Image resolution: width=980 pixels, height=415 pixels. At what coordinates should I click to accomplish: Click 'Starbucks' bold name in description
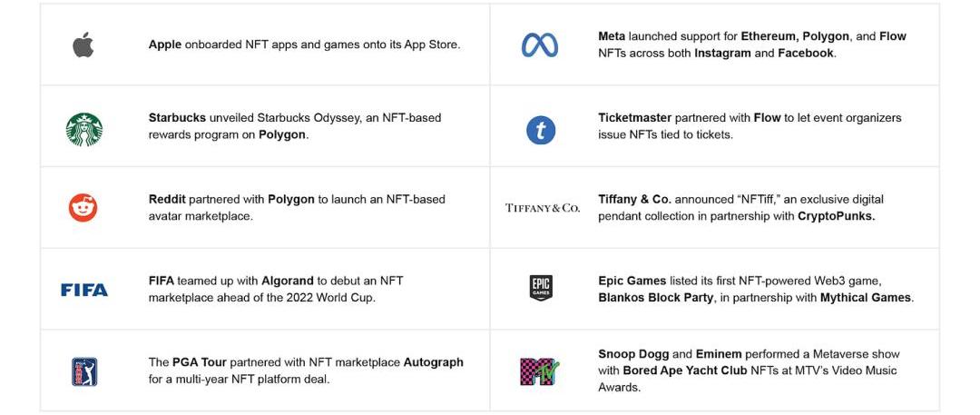click(177, 118)
